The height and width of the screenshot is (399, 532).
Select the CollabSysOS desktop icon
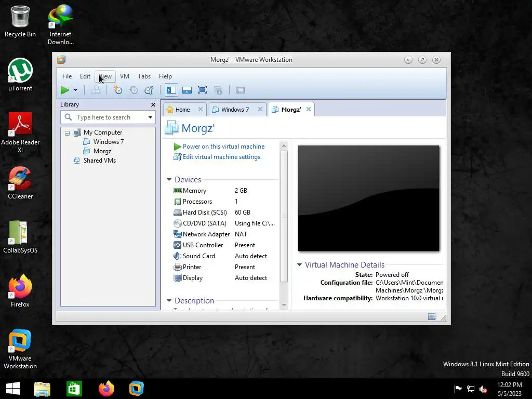pos(20,237)
